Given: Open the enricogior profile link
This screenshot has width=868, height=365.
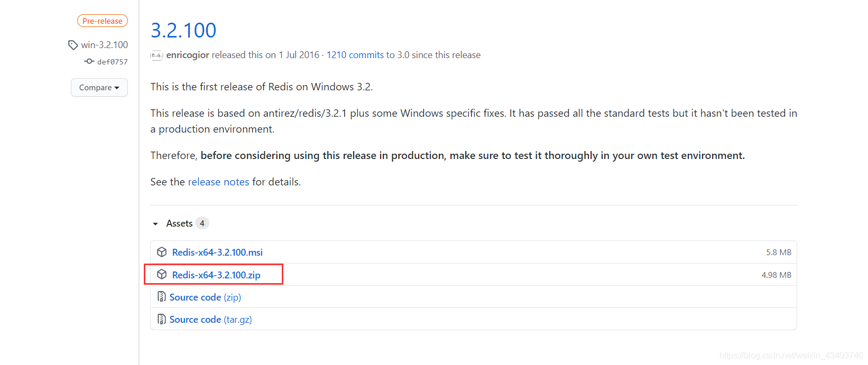Looking at the screenshot, I should coord(188,55).
